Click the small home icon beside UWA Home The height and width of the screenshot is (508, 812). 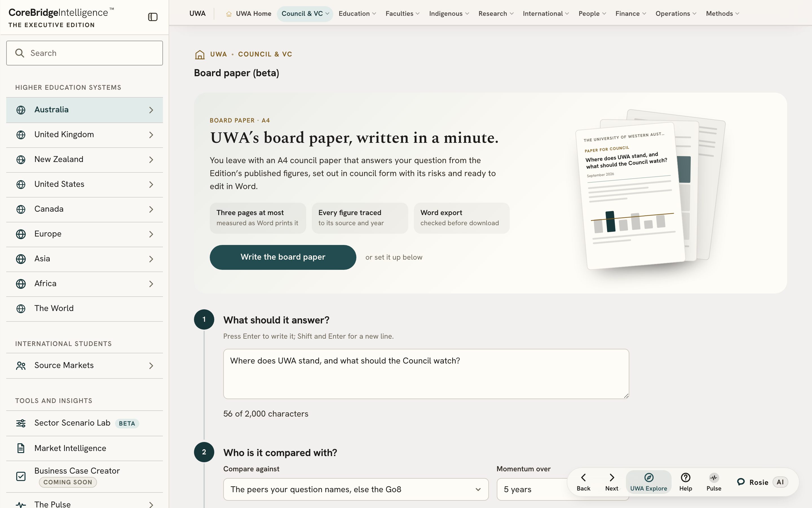coord(229,14)
